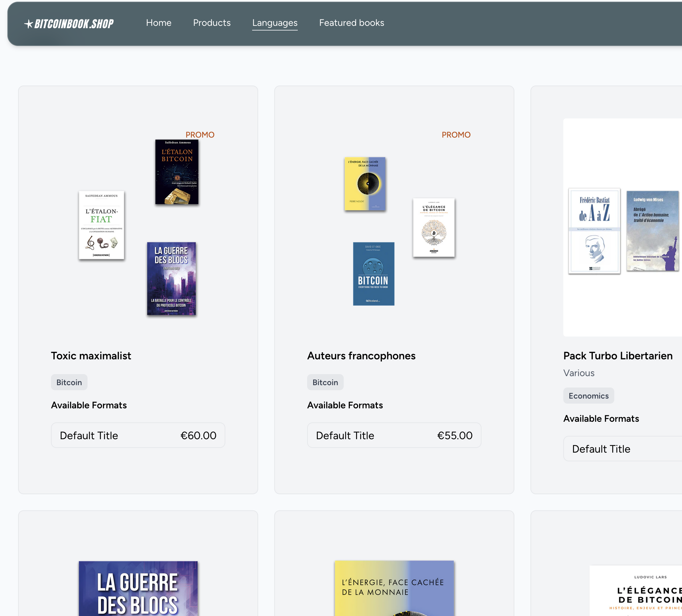Click Bitcoin tag under Auteurs francophones
This screenshot has width=682, height=616.
pos(325,382)
